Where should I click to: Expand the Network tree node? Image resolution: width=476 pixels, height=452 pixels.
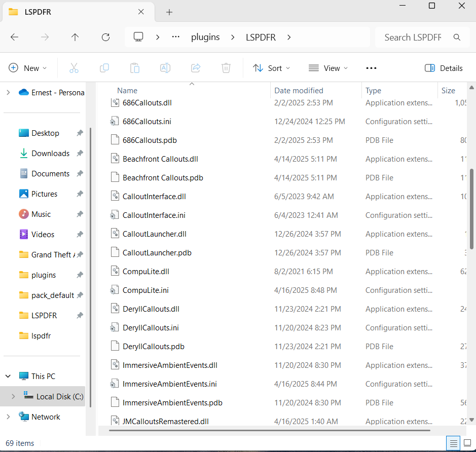(x=8, y=417)
